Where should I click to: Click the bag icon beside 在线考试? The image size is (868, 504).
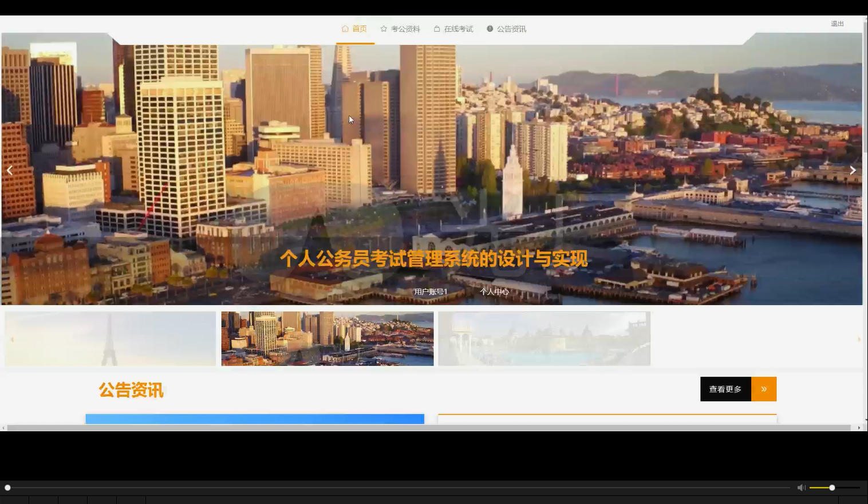pyautogui.click(x=436, y=28)
